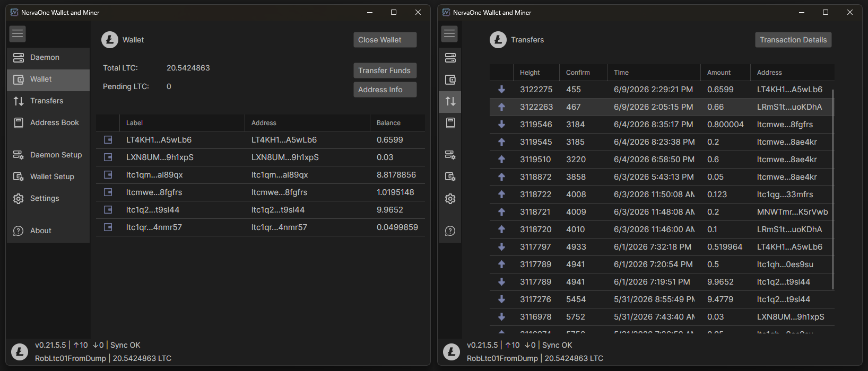The width and height of the screenshot is (868, 371).
Task: Select transfer amount 0.519964
Action: coord(725,247)
